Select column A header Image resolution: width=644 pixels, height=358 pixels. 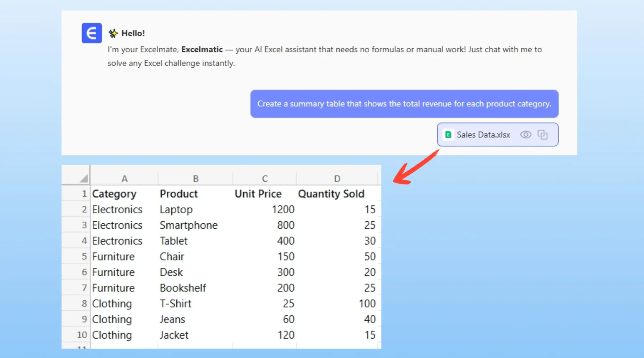pos(124,178)
